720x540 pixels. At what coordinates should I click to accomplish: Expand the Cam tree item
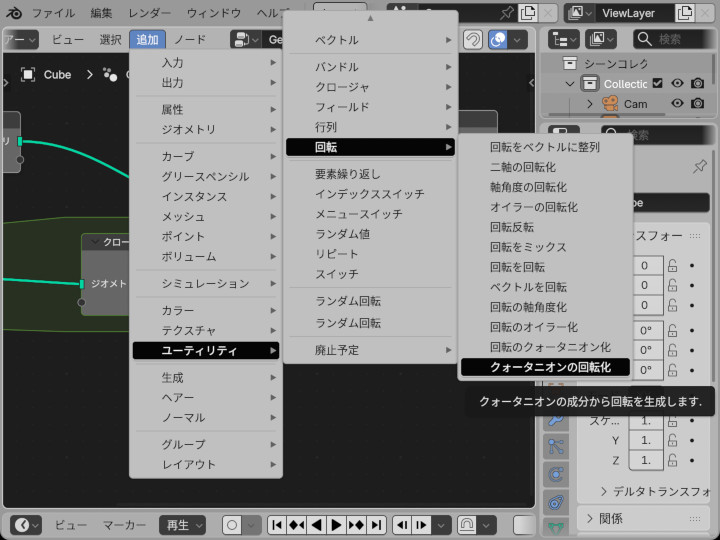589,104
